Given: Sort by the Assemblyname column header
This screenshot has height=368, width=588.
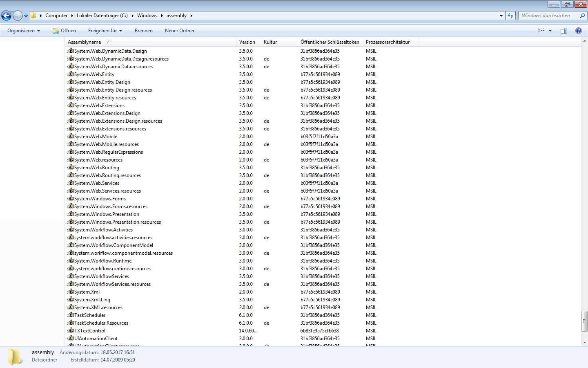Looking at the screenshot, I should coord(151,42).
